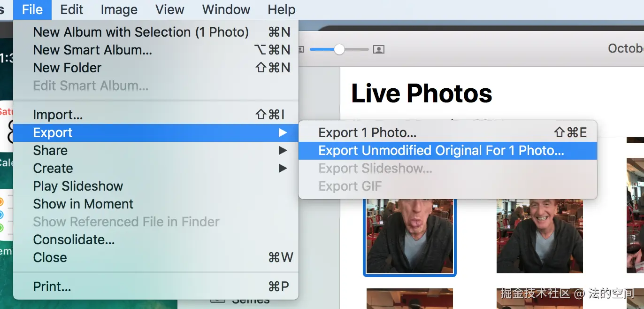Open the Image menu

point(119,9)
